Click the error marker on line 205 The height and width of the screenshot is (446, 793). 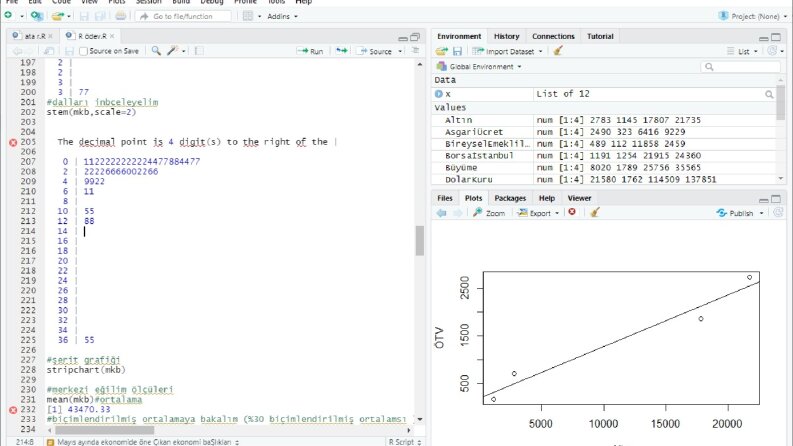[x=13, y=143]
